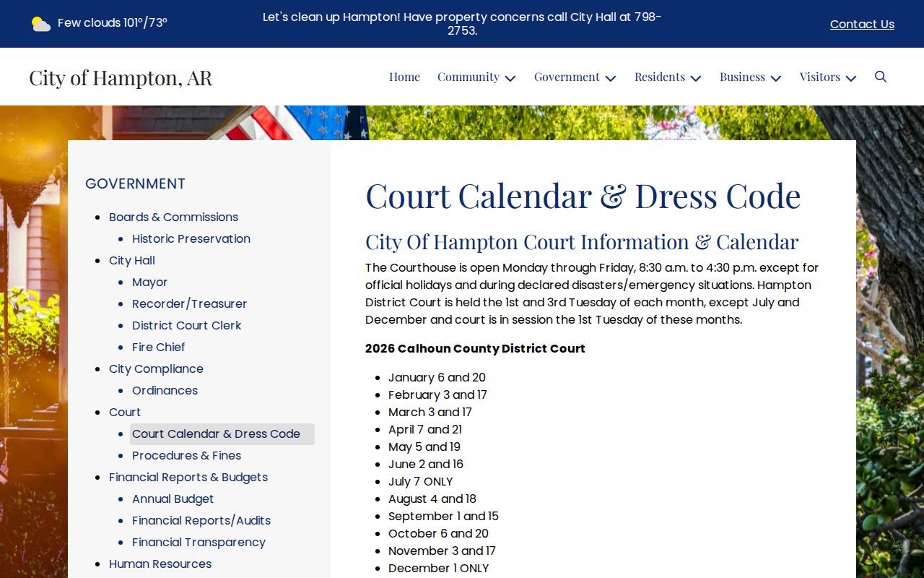Open Financial Transparency link
The image size is (924, 578).
click(x=199, y=542)
